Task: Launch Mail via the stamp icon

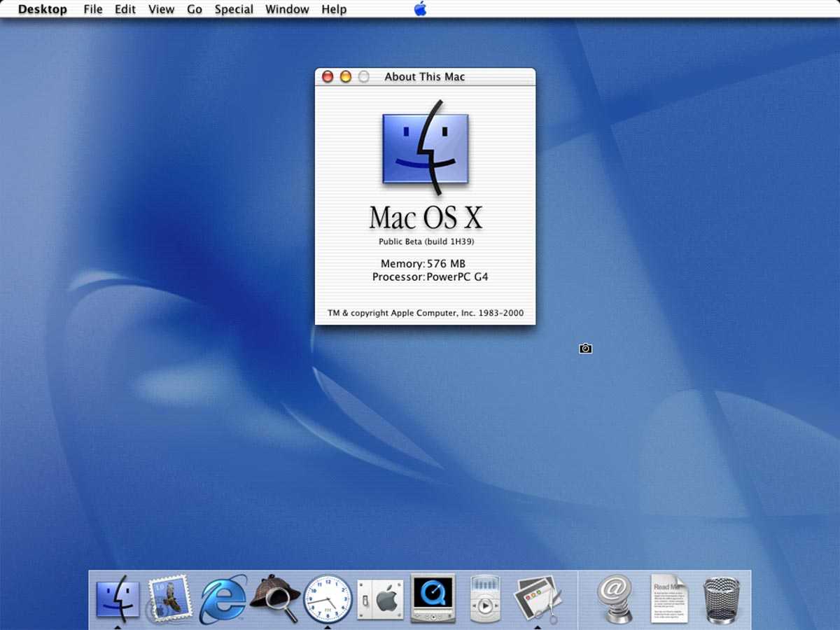Action: point(169,598)
